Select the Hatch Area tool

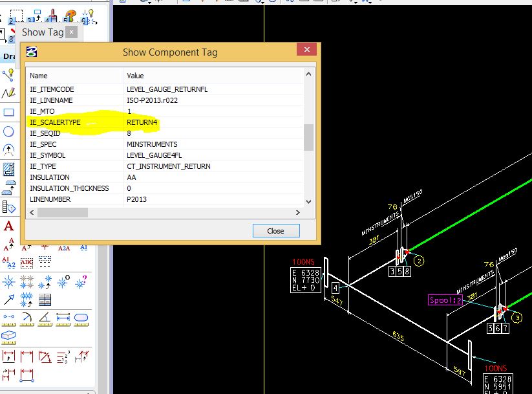pos(8,169)
